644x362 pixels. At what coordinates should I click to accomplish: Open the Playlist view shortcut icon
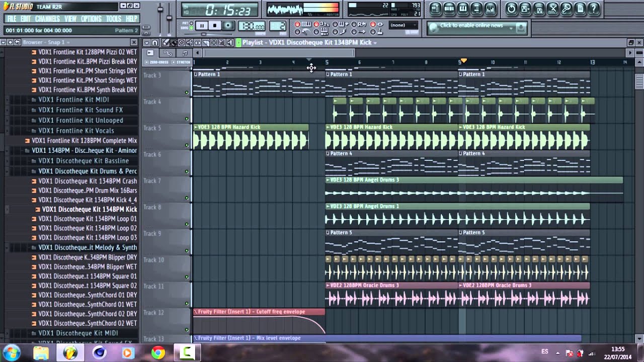436,9
